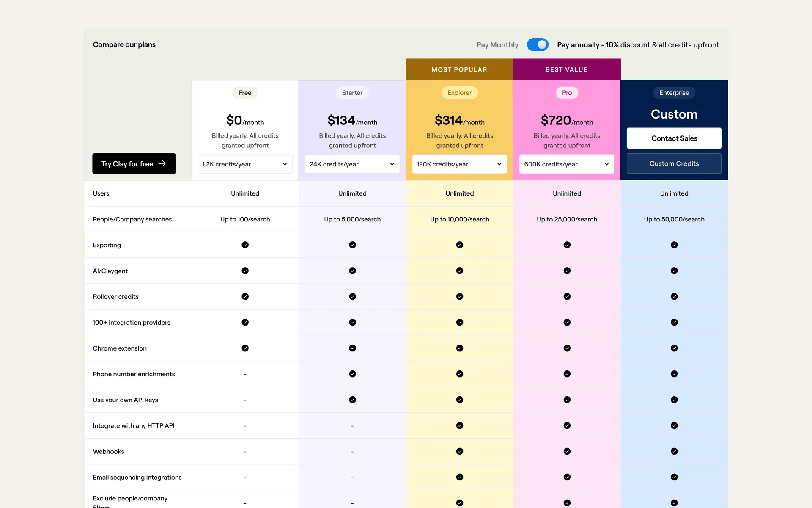Click Webhooks checkmark in Enterprise column
Viewport: 812px width, 508px height.
click(x=674, y=451)
